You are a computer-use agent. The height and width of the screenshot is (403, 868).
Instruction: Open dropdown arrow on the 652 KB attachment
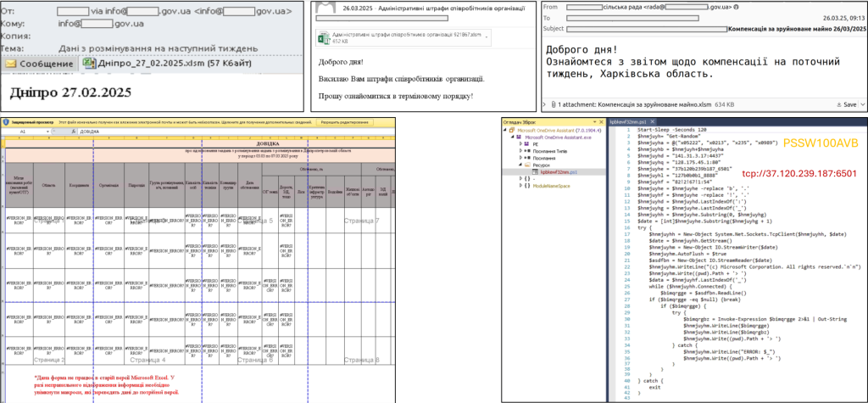point(486,37)
